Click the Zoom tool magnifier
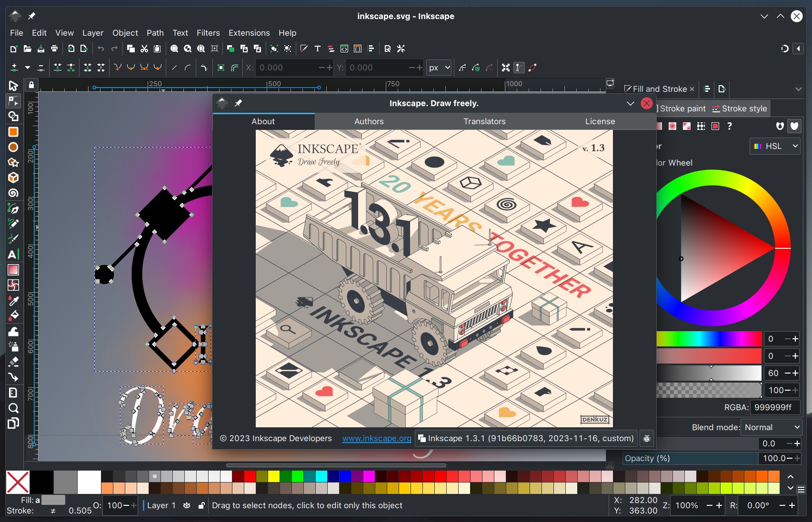812x522 pixels. [x=13, y=408]
